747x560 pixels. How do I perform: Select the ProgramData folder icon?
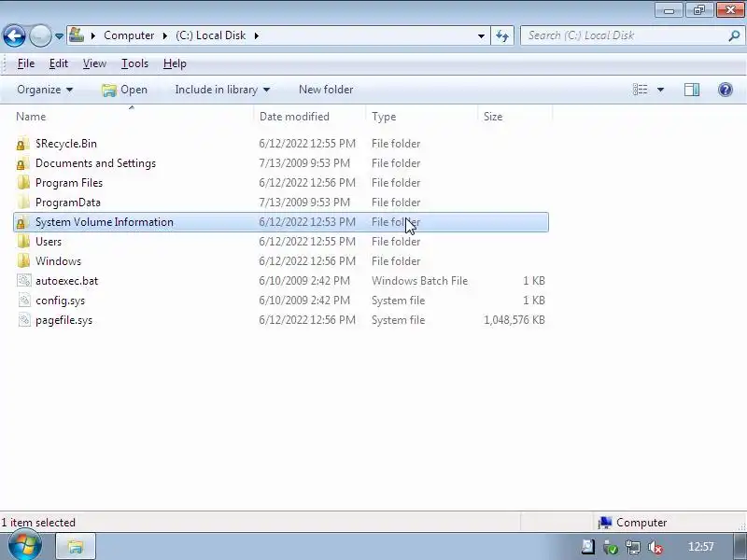(22, 203)
